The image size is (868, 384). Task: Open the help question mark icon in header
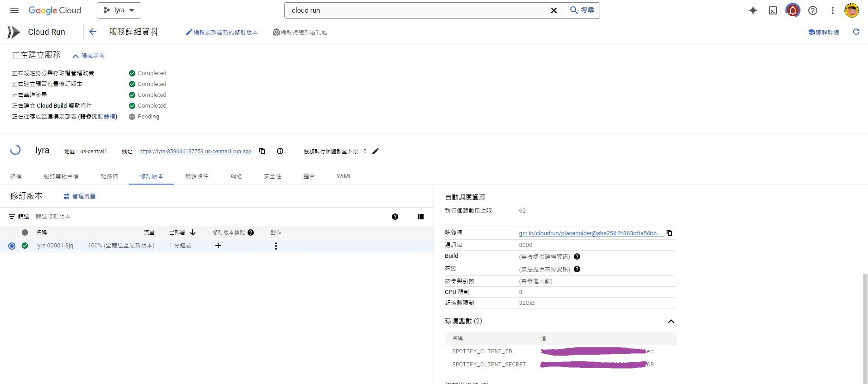tap(813, 10)
